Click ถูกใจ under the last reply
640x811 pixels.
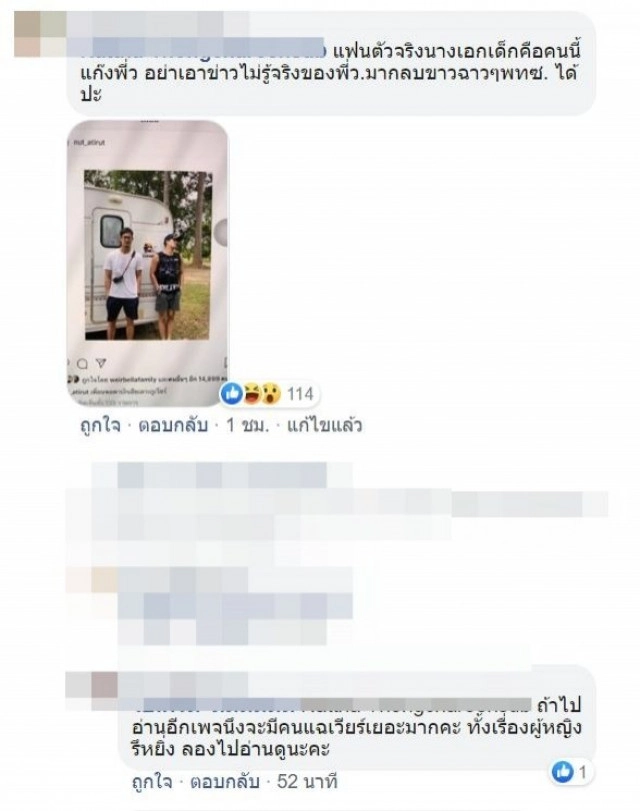152,782
